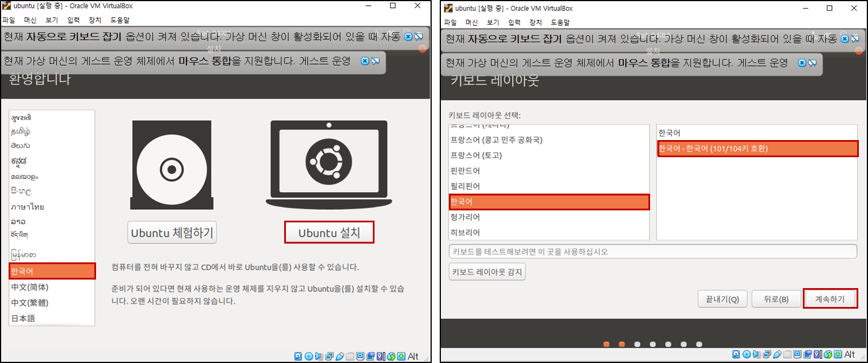The image size is (868, 363).
Task: Select plain 한국어 keyboard variant on right
Action: 758,133
